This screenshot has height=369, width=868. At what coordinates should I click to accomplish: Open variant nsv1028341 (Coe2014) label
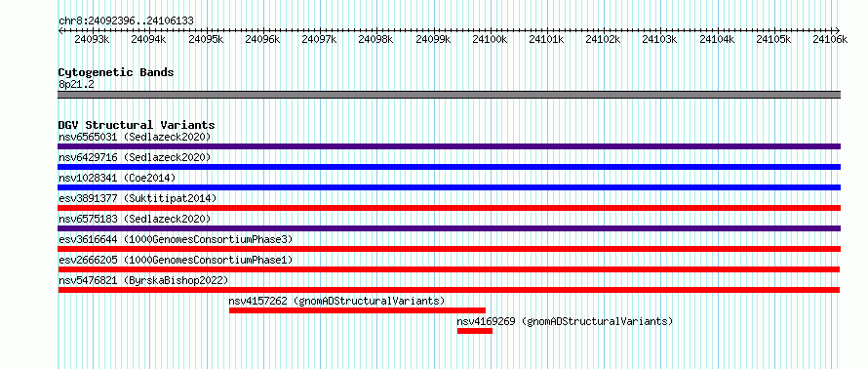(117, 178)
